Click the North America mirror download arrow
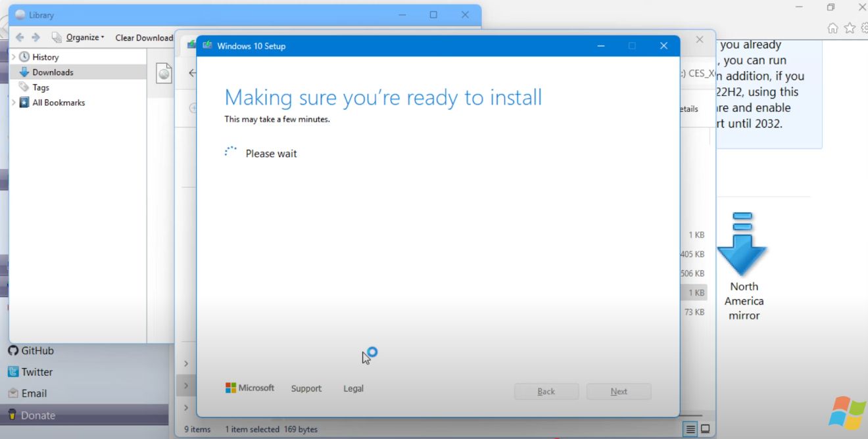Screen dimensions: 868x439 tap(742, 244)
